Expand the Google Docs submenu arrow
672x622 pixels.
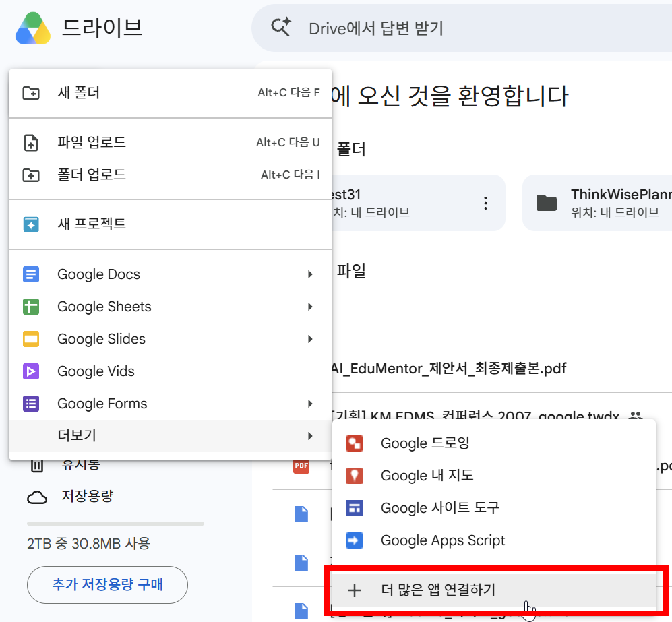pos(310,274)
